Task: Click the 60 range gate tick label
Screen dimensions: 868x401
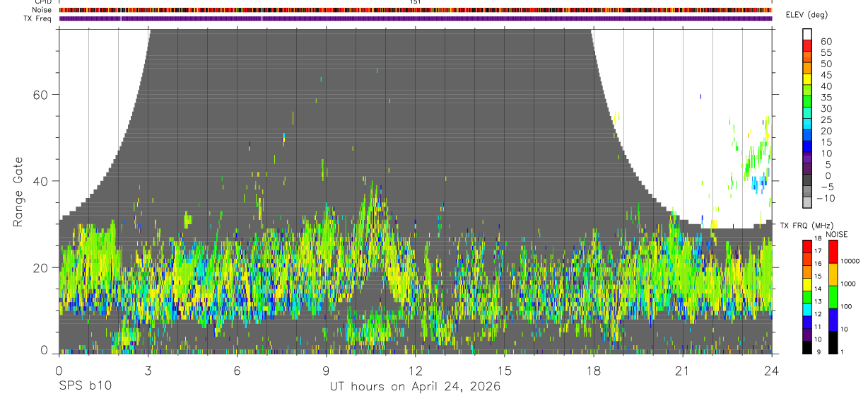Action: tap(40, 95)
